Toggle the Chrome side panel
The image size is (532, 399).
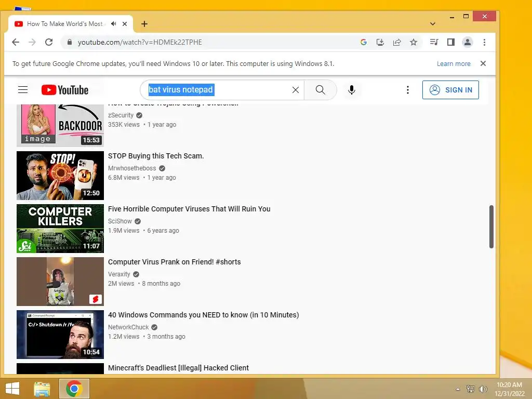point(450,42)
